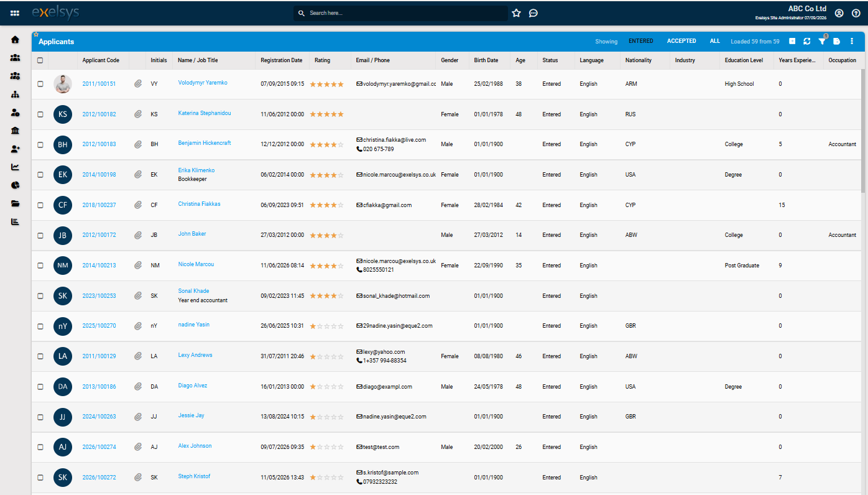Click Diago Alvez's star rating
Screen dimensions: 868x495
(327, 387)
